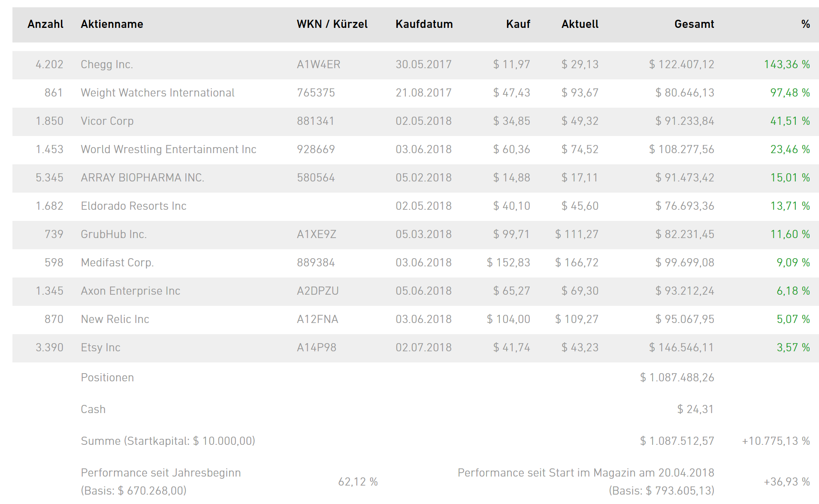The image size is (819, 504).
Task: Click purchase date 30.05.2017
Action: (x=423, y=64)
